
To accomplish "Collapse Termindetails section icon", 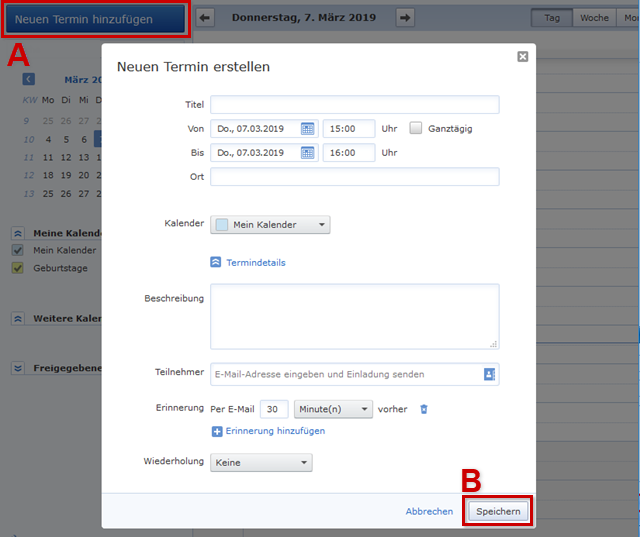I will (216, 262).
